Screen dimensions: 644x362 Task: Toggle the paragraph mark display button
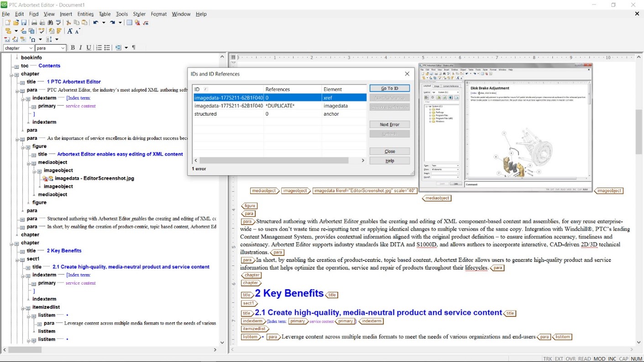134,47
